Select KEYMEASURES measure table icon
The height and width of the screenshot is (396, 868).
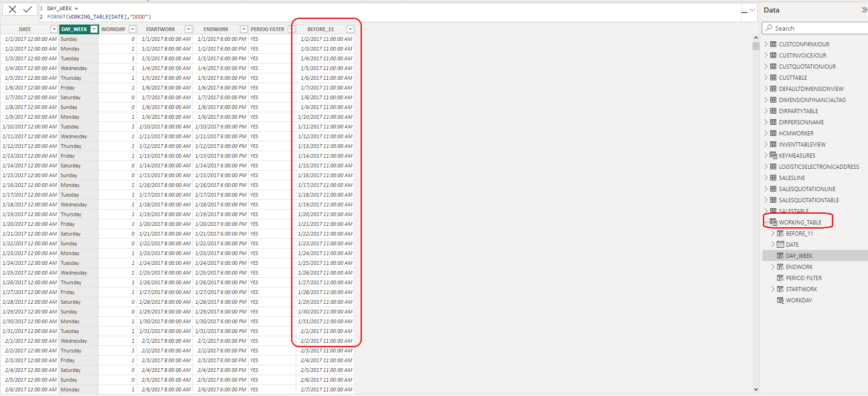(x=773, y=155)
